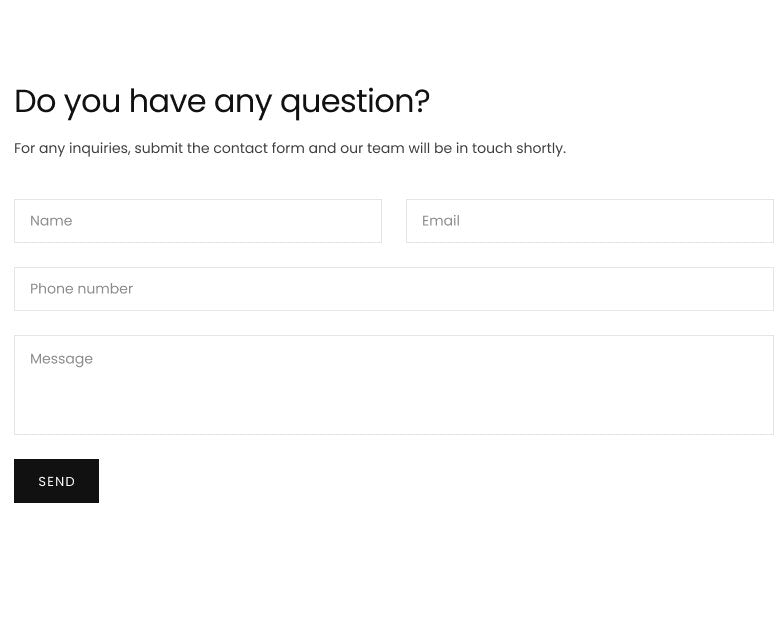Activate the Email text box

pyautogui.click(x=589, y=221)
